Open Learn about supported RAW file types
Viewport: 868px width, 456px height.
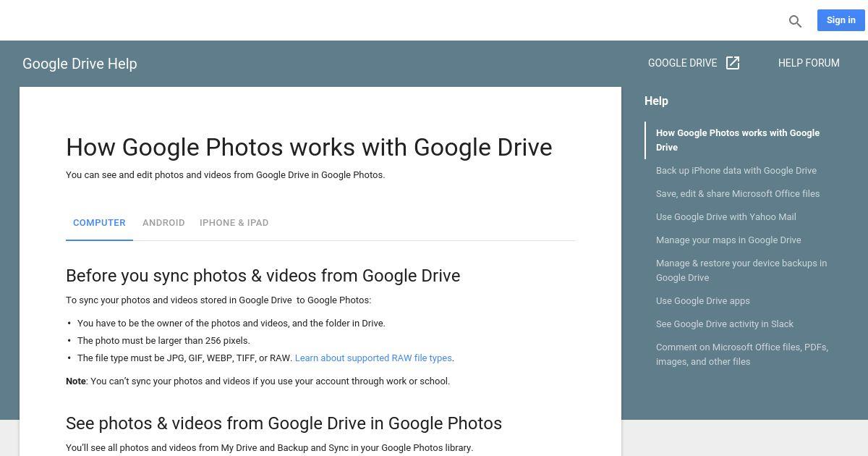click(373, 358)
